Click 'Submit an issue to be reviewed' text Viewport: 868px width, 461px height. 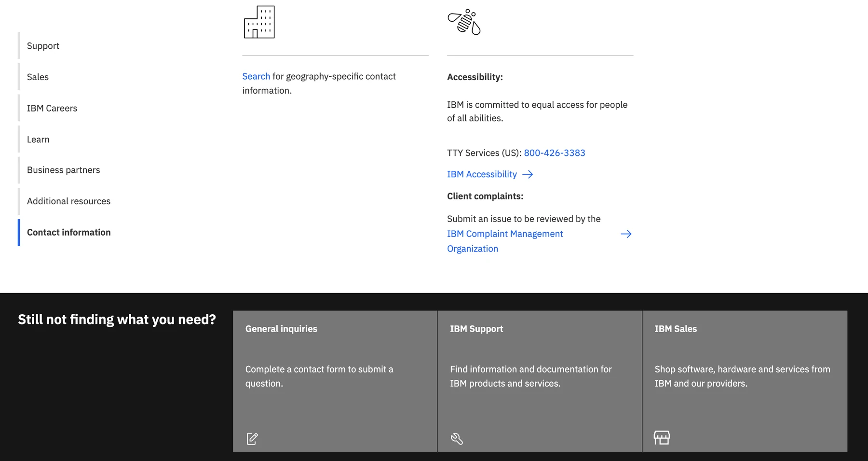(524, 219)
